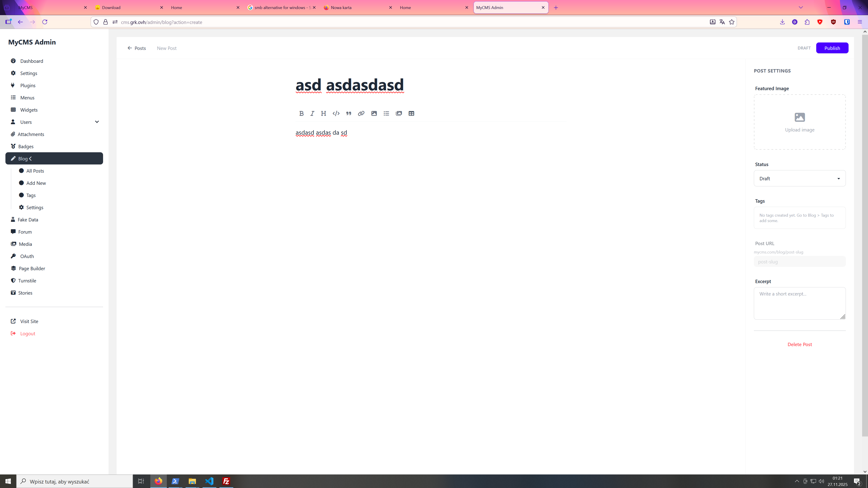Screen dimensions: 868x488
Task: Insert a hyperlink using the link icon
Action: pyautogui.click(x=361, y=113)
